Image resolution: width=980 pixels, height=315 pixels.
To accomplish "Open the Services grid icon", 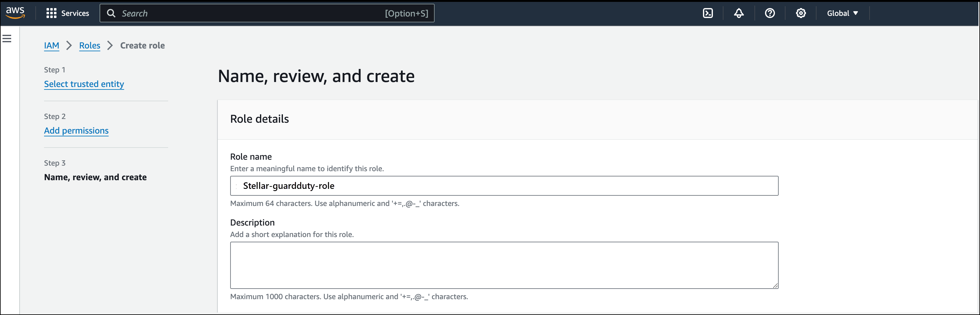I will 51,13.
